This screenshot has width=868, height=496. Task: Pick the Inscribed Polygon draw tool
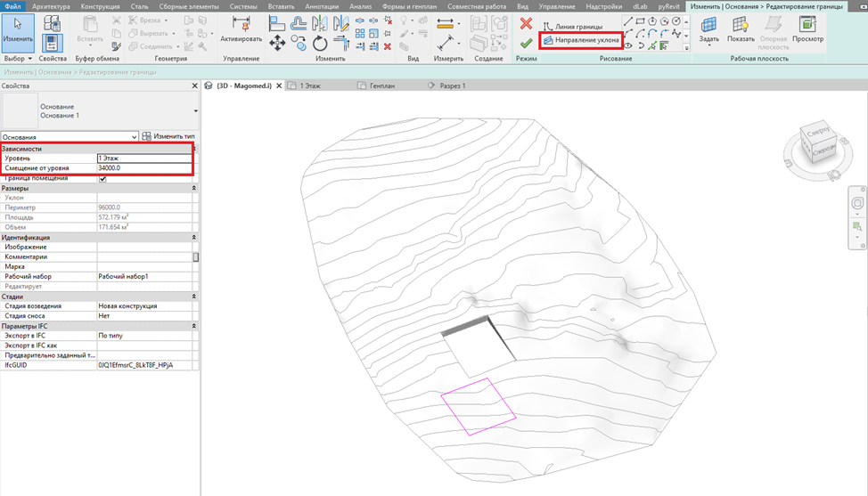click(x=652, y=21)
